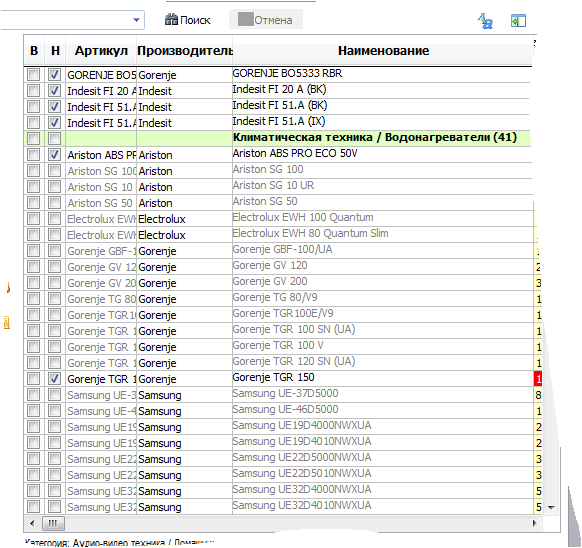The image size is (582, 548).
Task: Click the binoculars Поиск search icon
Action: [x=171, y=20]
